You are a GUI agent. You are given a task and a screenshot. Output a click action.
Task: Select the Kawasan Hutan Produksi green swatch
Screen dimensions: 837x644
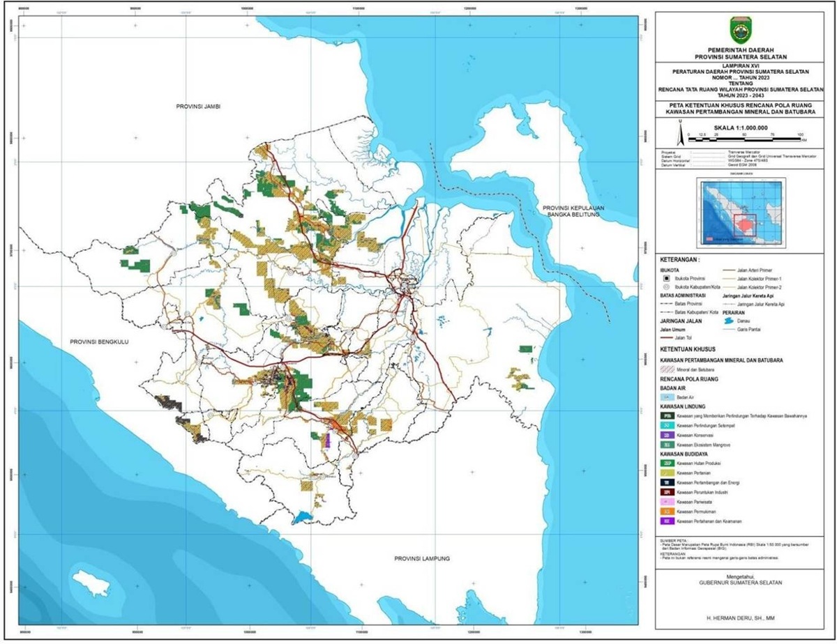pos(668,462)
